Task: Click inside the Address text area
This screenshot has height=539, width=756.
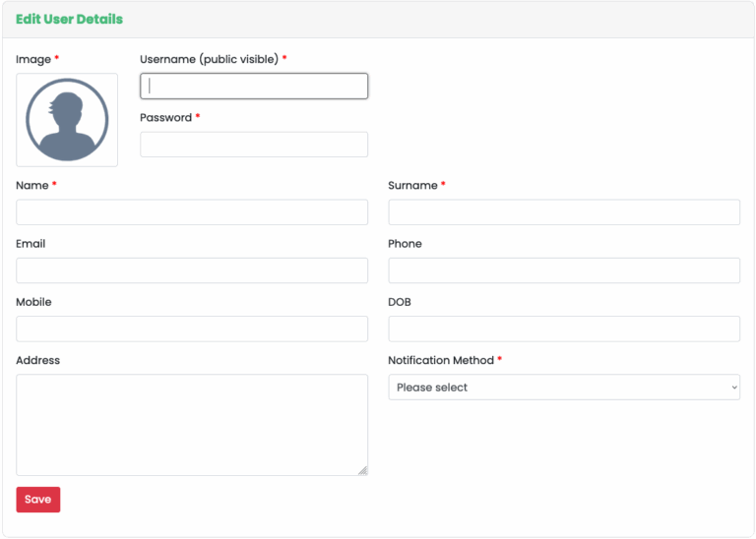Action: tap(192, 425)
